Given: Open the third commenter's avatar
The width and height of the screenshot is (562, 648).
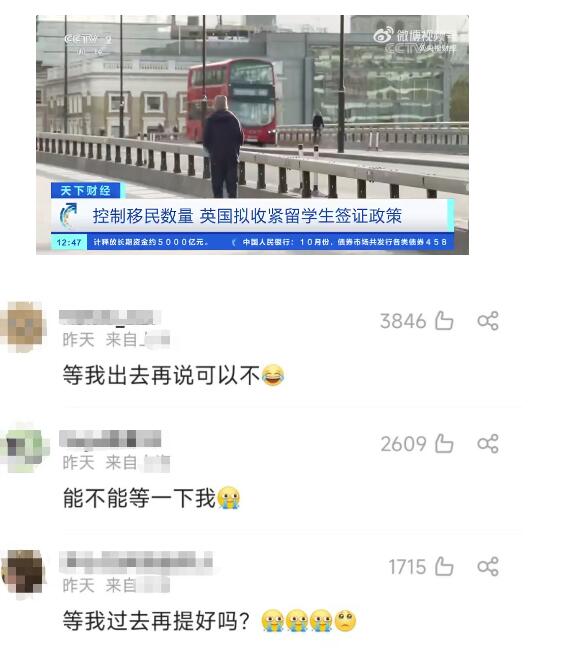Looking at the screenshot, I should [23, 573].
